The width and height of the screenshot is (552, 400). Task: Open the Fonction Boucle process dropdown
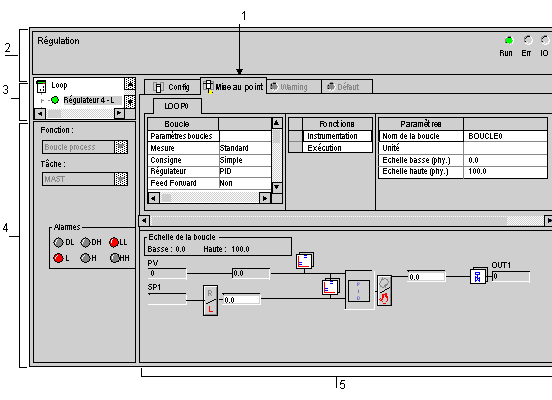[x=121, y=147]
